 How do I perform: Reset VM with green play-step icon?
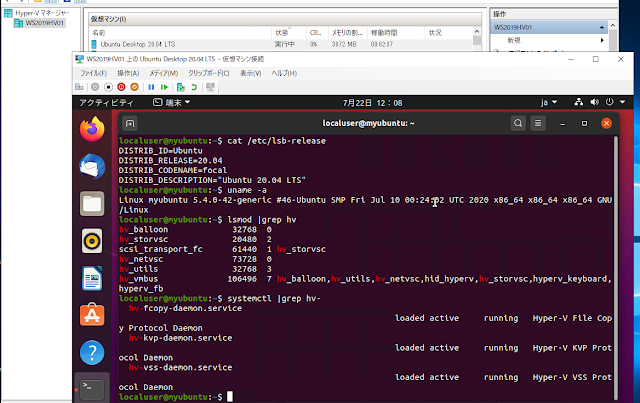click(x=164, y=87)
